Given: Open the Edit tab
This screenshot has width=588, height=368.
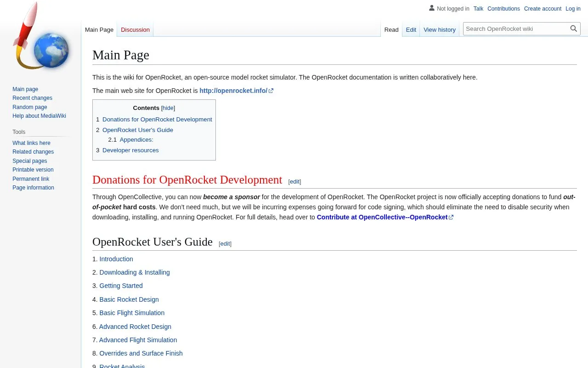Looking at the screenshot, I should pyautogui.click(x=411, y=29).
